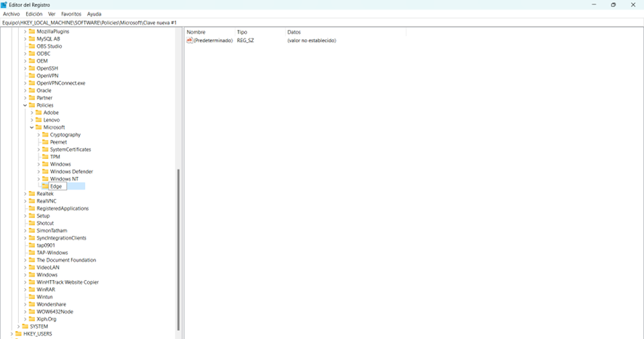The width and height of the screenshot is (644, 339).
Task: Click the SystemCertificates folder icon
Action: pyautogui.click(x=45, y=150)
